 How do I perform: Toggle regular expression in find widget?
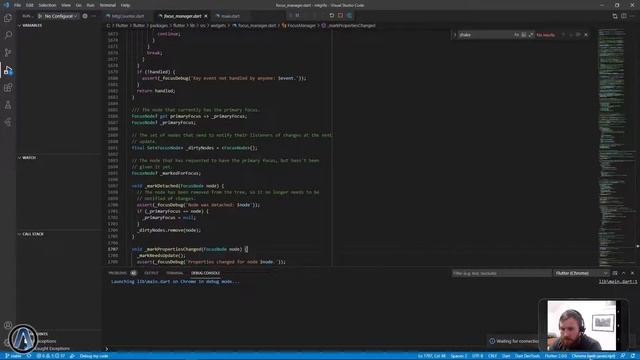531,35
